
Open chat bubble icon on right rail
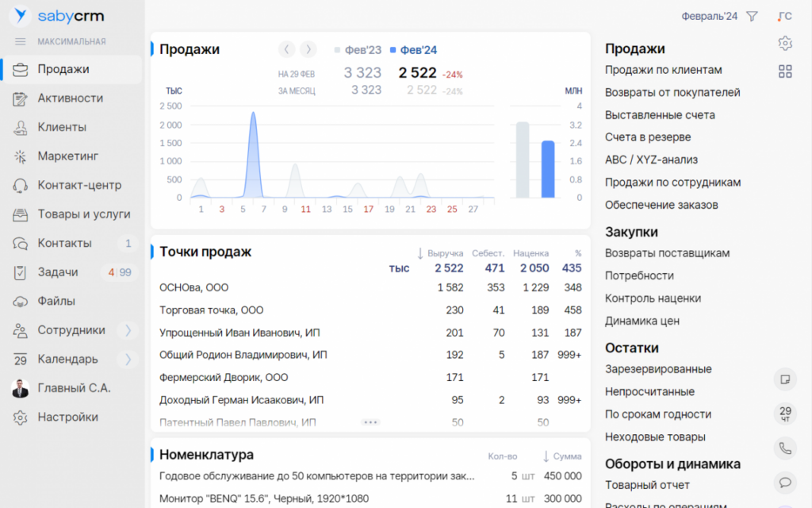(x=785, y=483)
